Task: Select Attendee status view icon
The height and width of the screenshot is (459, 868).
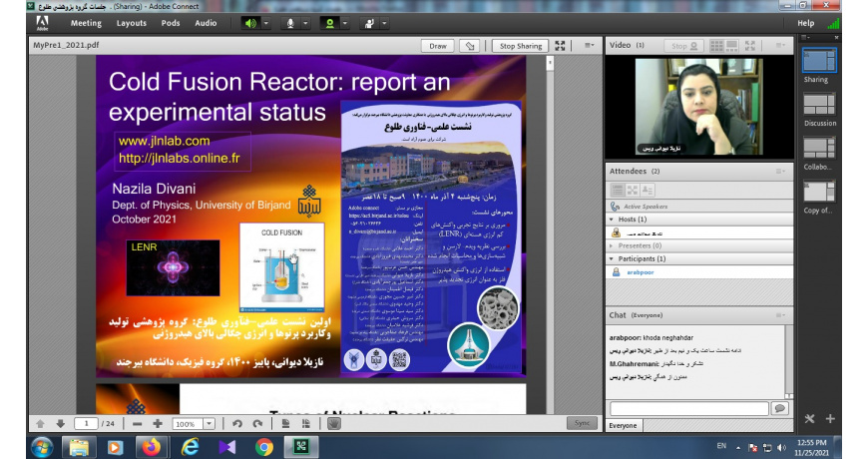Action: pyautogui.click(x=648, y=190)
